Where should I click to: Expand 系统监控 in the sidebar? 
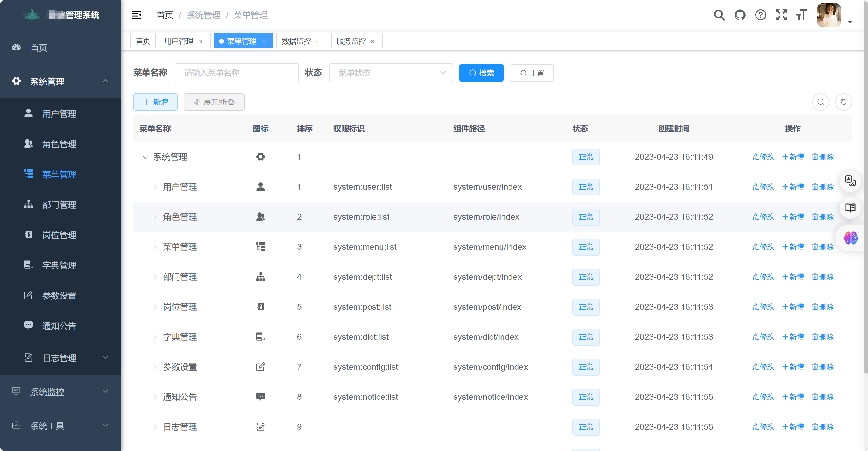point(61,392)
